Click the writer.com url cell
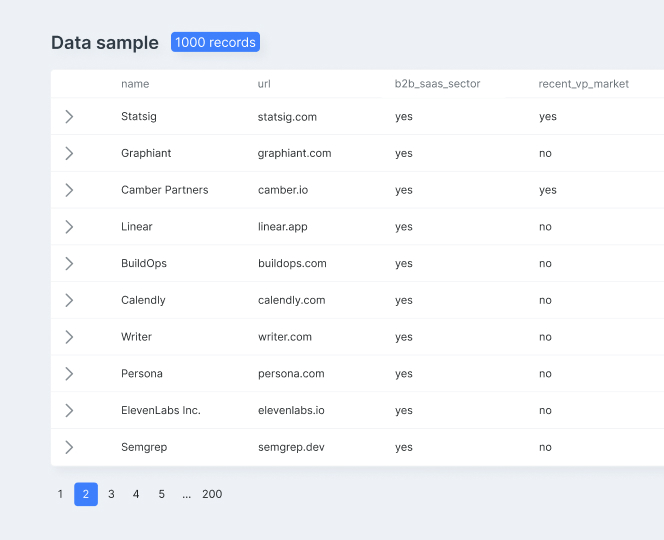 [285, 337]
